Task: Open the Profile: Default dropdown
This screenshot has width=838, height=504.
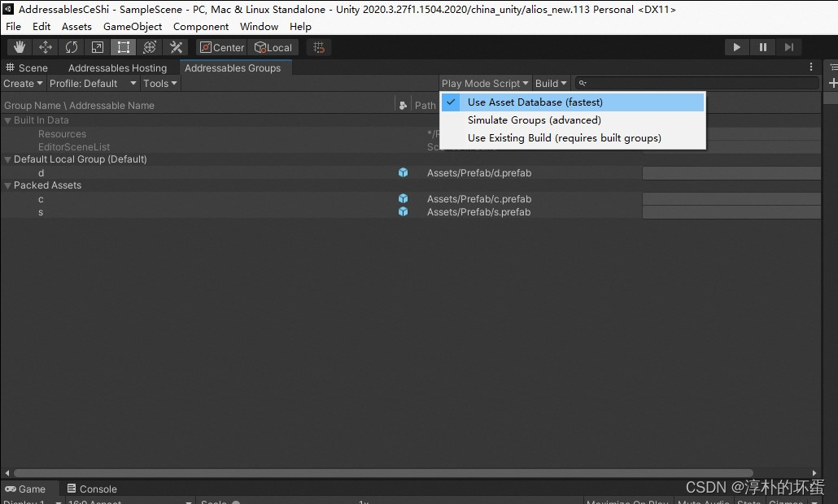Action: [93, 83]
